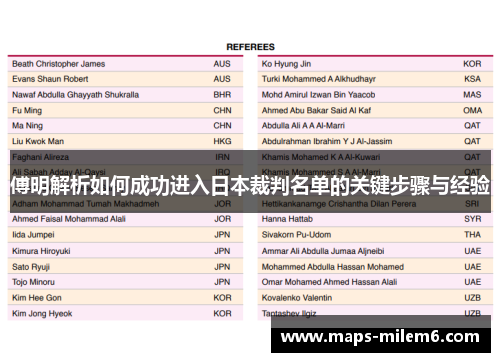Select the Kim Hee Gon entry

[37, 298]
